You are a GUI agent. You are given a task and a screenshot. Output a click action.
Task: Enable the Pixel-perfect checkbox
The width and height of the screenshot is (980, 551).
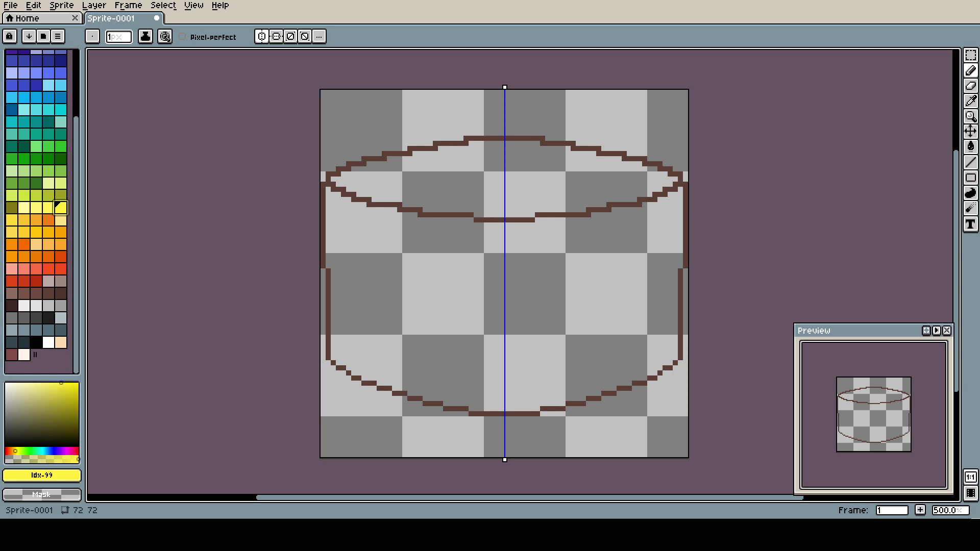(x=183, y=36)
